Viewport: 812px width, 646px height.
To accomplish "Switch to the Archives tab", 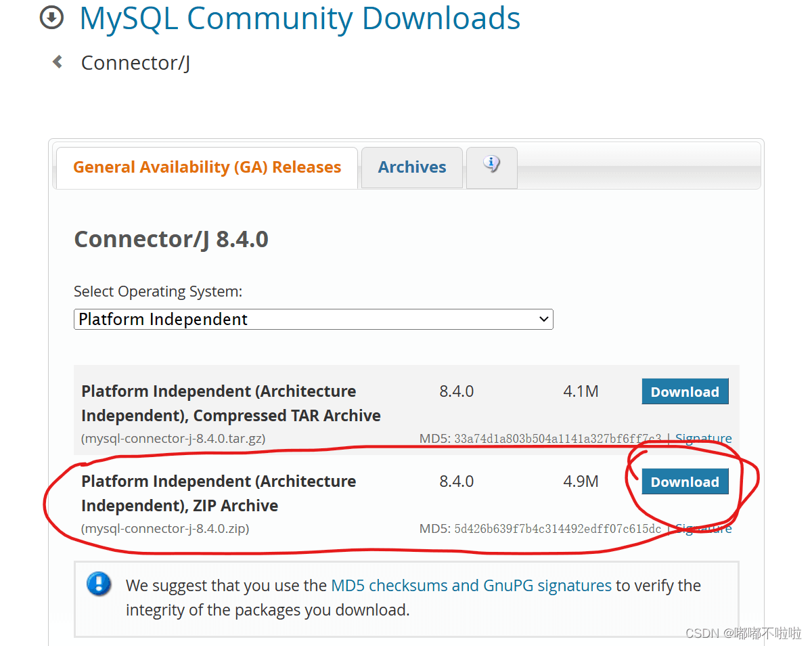I will point(412,167).
